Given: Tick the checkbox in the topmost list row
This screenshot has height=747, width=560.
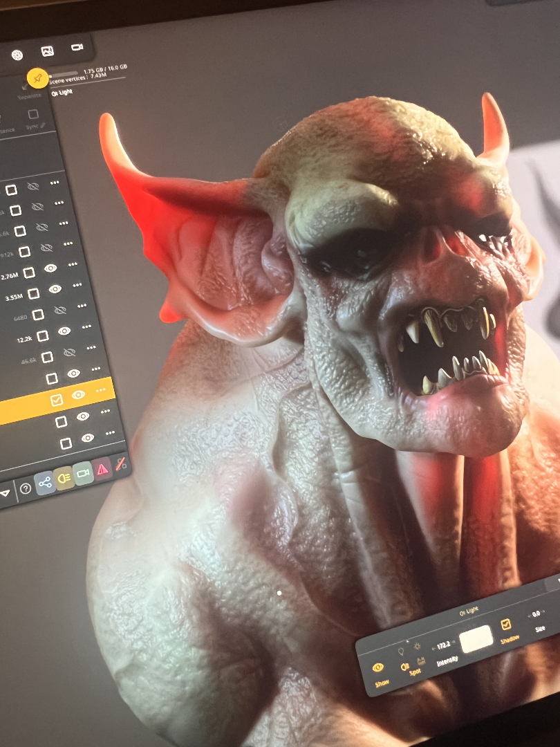Looking at the screenshot, I should click(12, 190).
